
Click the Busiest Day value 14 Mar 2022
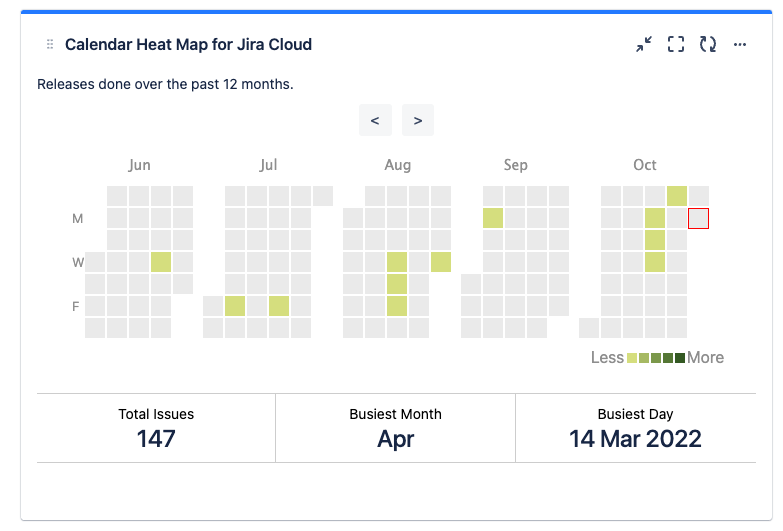(x=635, y=438)
